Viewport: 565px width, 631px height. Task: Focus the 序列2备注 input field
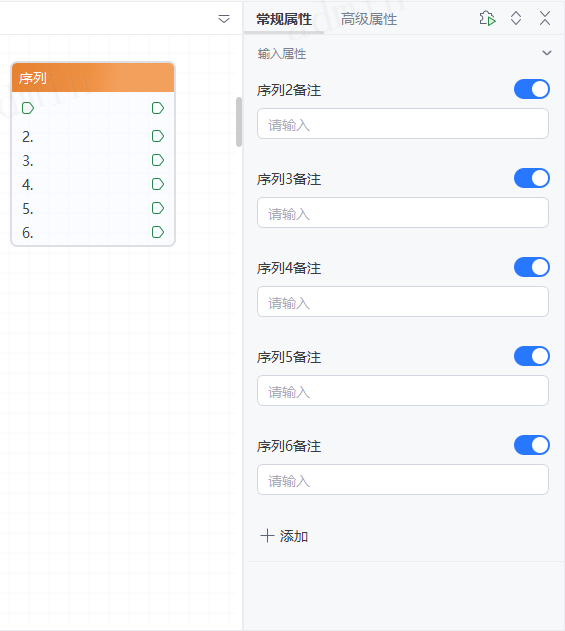(x=403, y=124)
